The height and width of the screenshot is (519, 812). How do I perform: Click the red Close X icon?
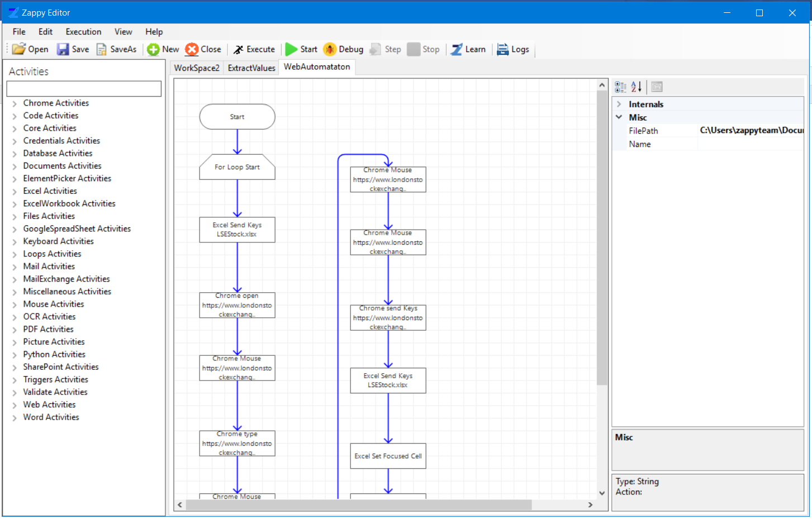[x=192, y=49]
